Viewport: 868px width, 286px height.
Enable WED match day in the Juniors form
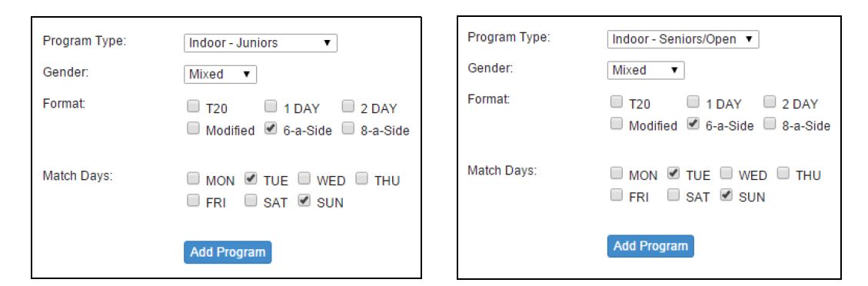(x=304, y=178)
